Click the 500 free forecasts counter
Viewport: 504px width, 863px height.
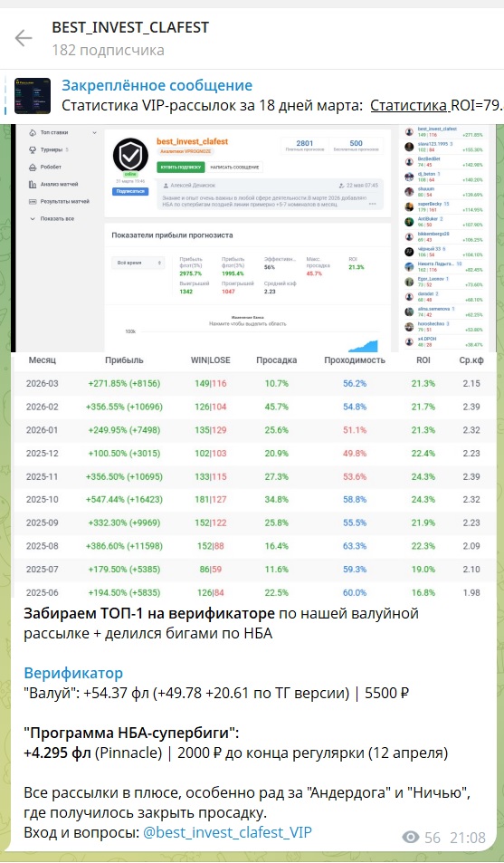356,145
